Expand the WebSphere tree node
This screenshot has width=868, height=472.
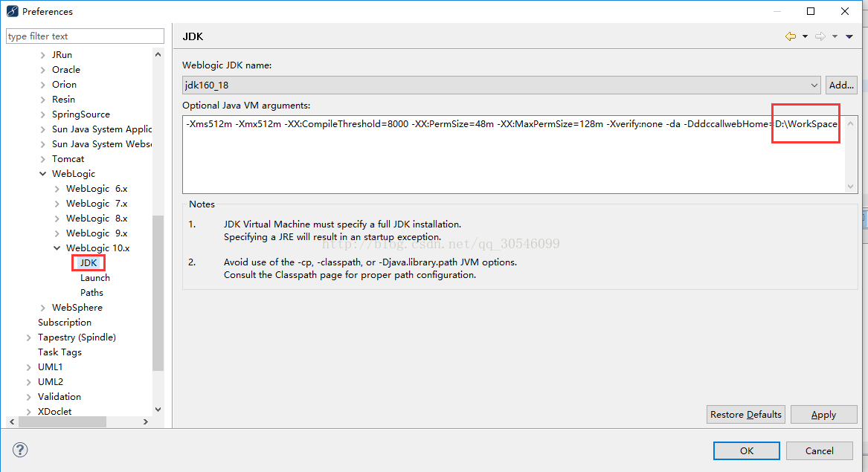coord(42,308)
